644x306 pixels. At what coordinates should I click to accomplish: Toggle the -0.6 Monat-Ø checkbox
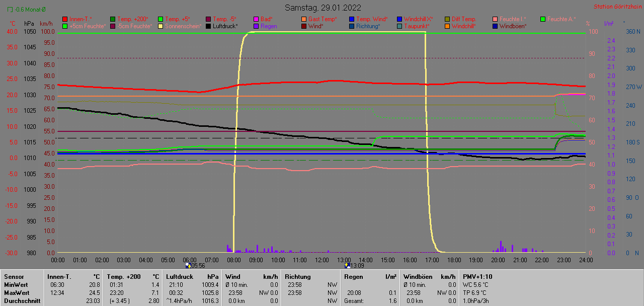point(10,10)
